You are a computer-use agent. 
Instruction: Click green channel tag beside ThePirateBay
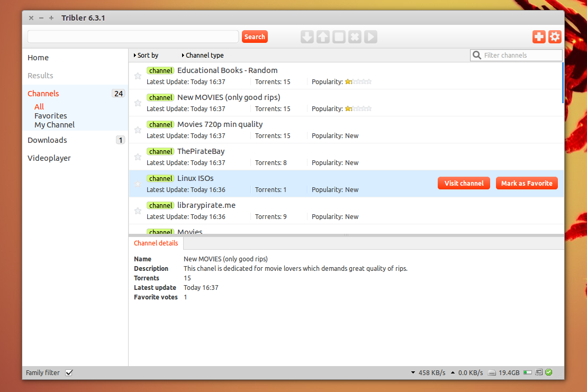pyautogui.click(x=160, y=151)
